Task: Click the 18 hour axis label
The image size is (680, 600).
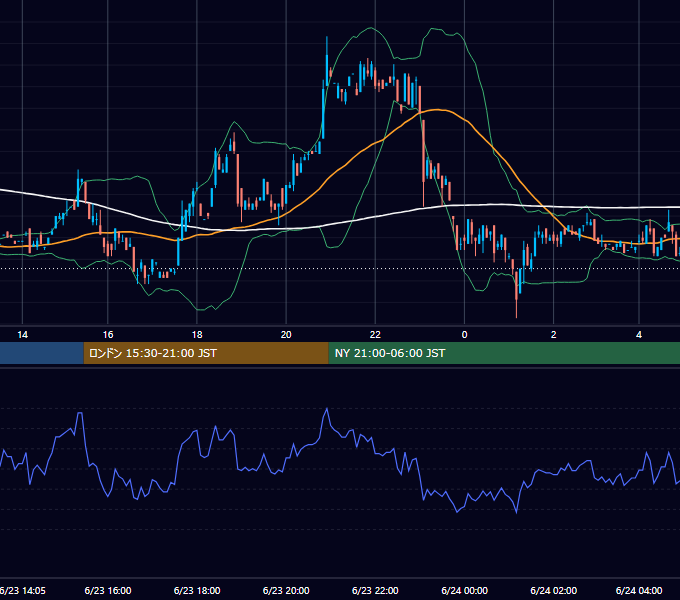Action: 197,335
